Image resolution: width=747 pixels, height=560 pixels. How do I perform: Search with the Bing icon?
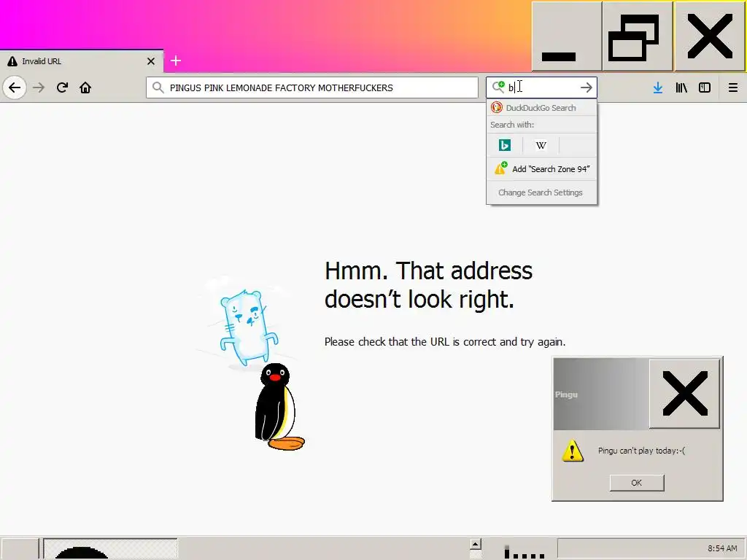click(x=505, y=145)
